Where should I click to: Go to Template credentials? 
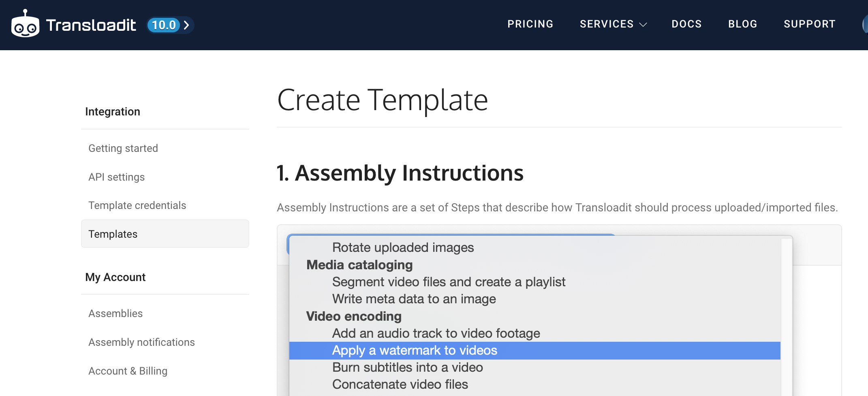137,205
